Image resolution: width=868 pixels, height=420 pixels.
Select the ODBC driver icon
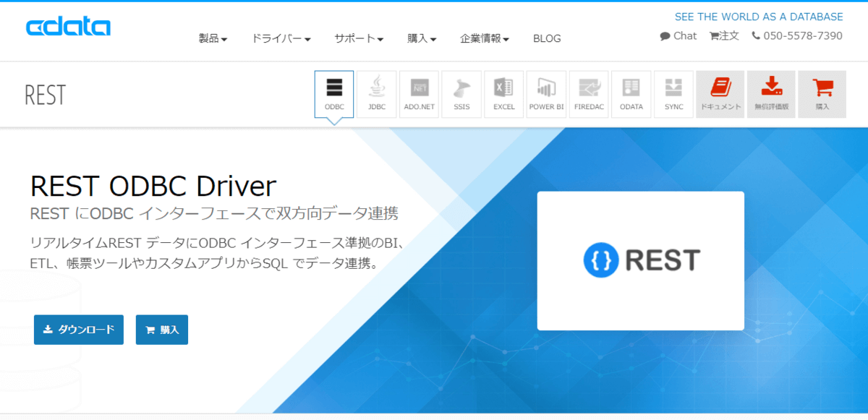coord(334,94)
